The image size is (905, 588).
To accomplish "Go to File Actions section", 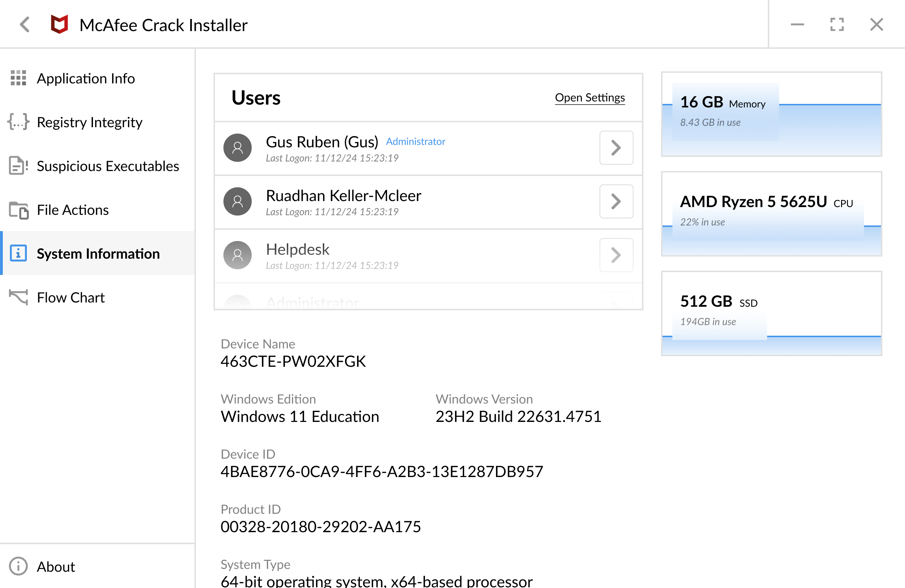I will click(72, 210).
